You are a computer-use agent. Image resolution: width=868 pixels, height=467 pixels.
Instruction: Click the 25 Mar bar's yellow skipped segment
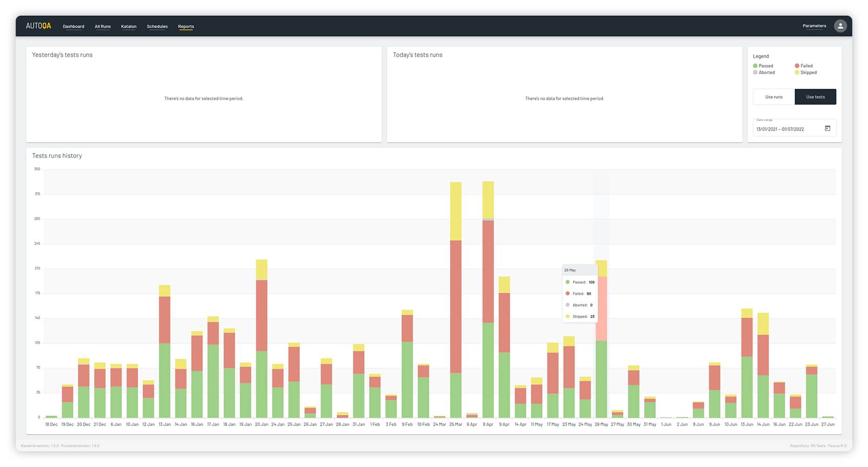coord(455,211)
